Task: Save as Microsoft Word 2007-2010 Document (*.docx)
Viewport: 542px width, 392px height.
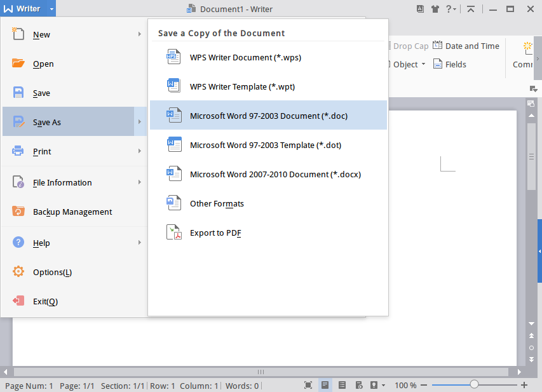Action: (x=268, y=174)
